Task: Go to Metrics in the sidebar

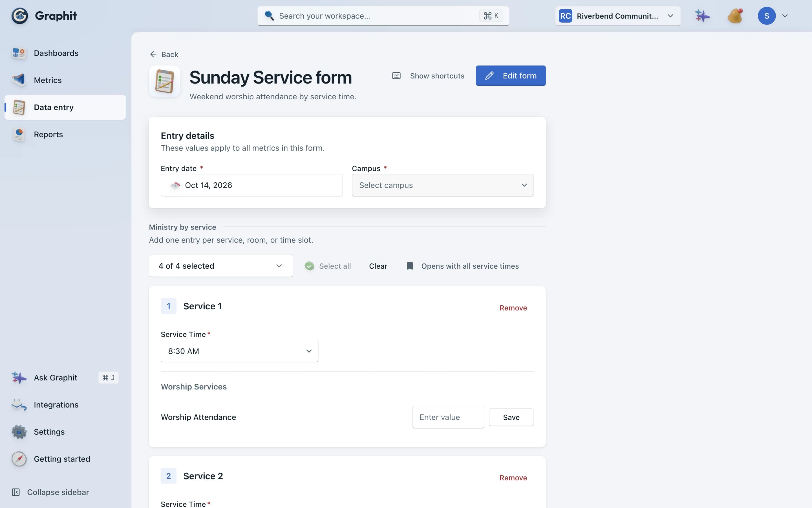Action: tap(65, 80)
